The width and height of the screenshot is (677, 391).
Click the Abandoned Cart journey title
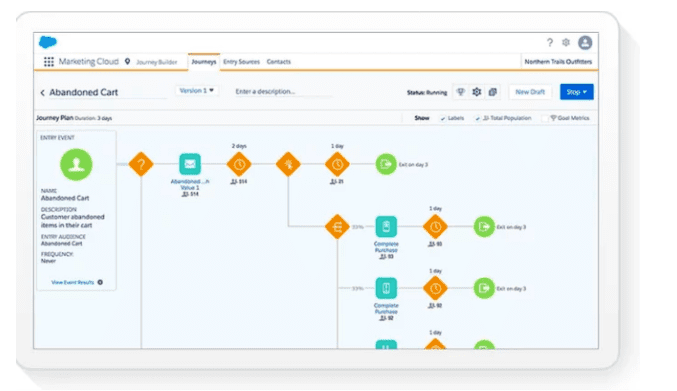83,92
